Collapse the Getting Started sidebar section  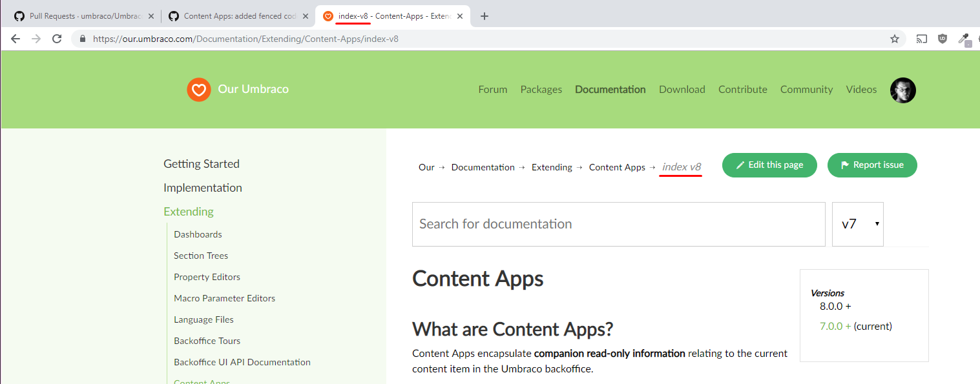201,163
